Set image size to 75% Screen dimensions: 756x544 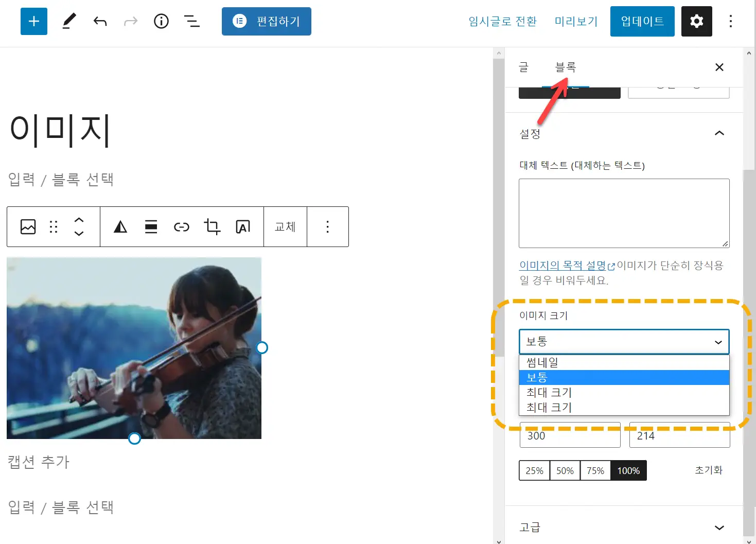click(x=595, y=470)
